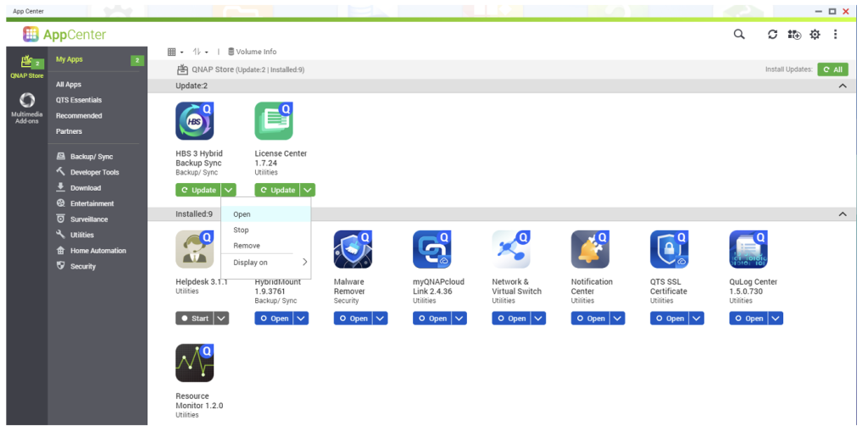The height and width of the screenshot is (432, 868).
Task: Expand dropdown arrow beside myQNAPcloud Link Open
Action: [x=459, y=318]
